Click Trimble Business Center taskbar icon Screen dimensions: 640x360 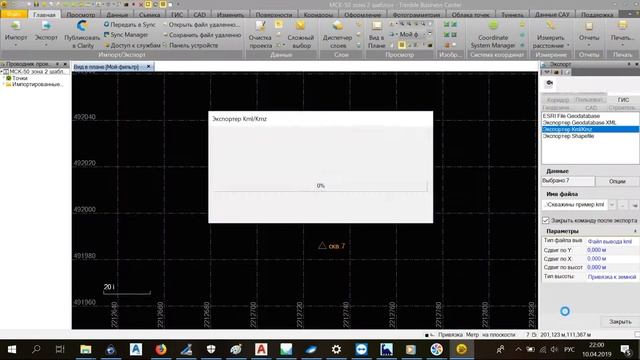tap(461, 349)
